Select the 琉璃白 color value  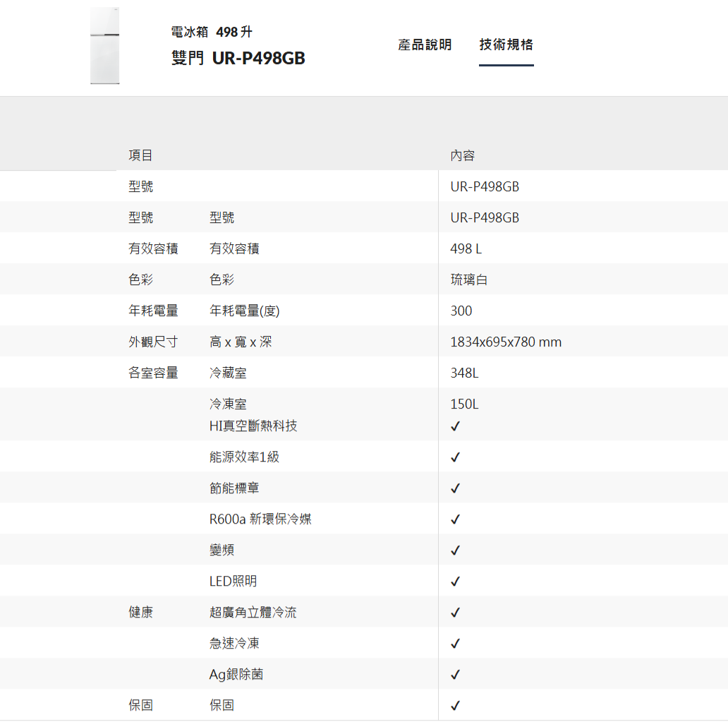pyautogui.click(x=469, y=280)
